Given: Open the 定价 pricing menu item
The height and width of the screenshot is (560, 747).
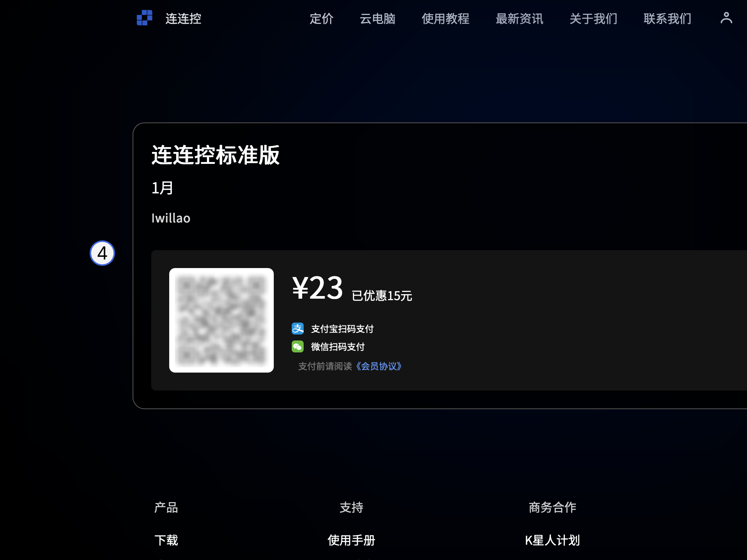Looking at the screenshot, I should click(322, 19).
